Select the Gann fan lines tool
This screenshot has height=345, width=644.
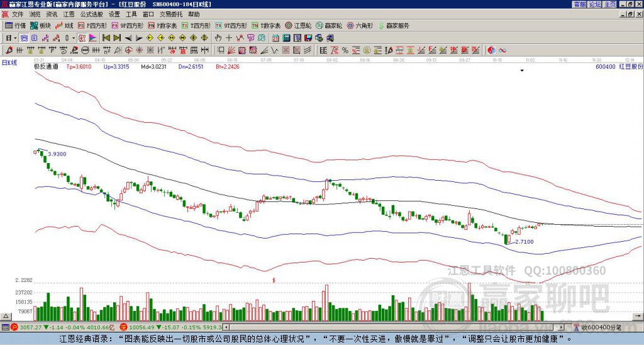231,50
